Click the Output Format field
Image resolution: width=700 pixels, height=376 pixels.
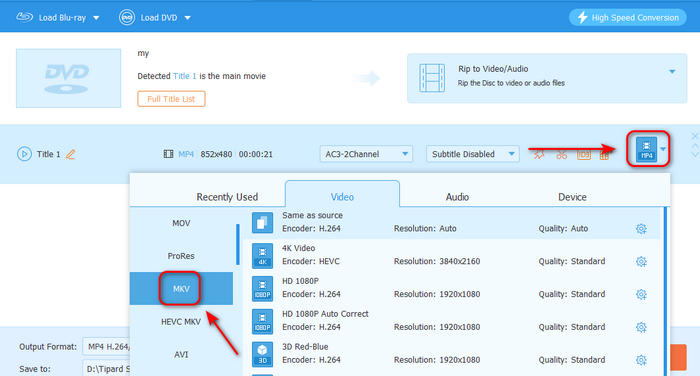(106, 347)
